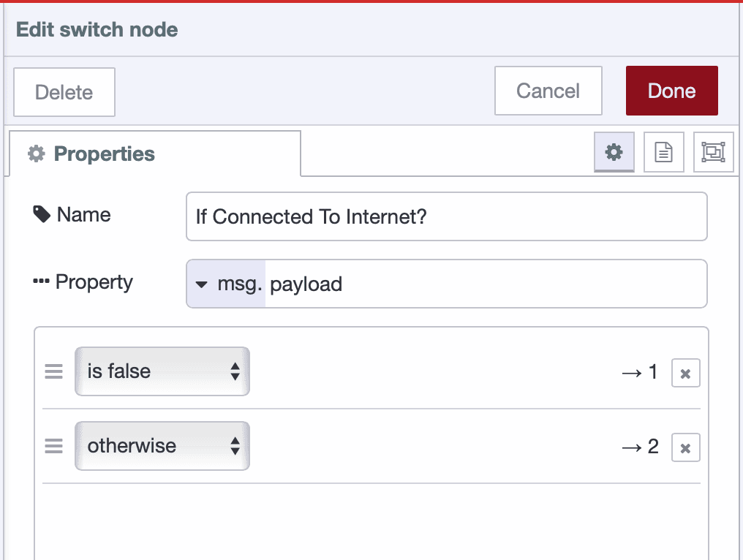Delete the switch node
This screenshot has height=560, width=743.
coord(64,91)
